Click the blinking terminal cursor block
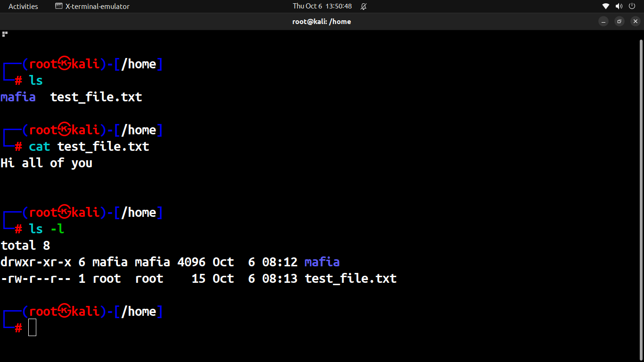This screenshot has height=362, width=644. click(32, 327)
